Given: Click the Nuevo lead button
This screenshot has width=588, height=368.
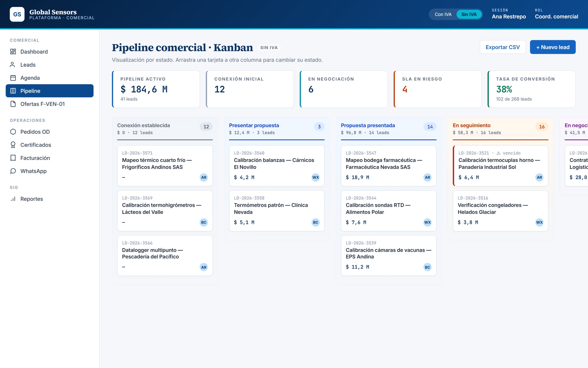Looking at the screenshot, I should (553, 47).
